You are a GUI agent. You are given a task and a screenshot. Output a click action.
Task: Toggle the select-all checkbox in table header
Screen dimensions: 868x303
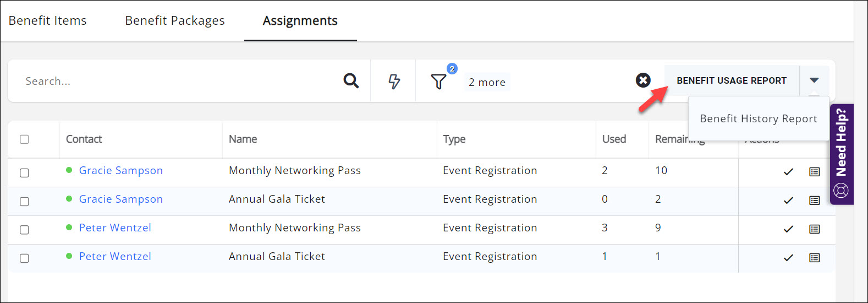click(24, 139)
